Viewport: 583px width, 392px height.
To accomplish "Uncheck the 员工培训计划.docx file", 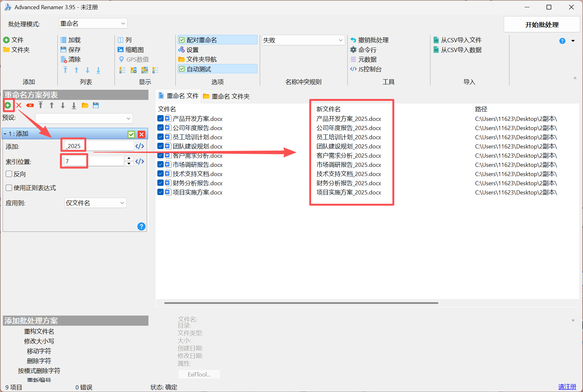I will tap(160, 137).
